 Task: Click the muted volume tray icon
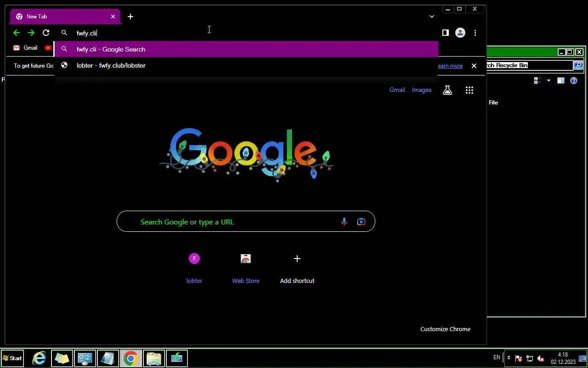[541, 358]
